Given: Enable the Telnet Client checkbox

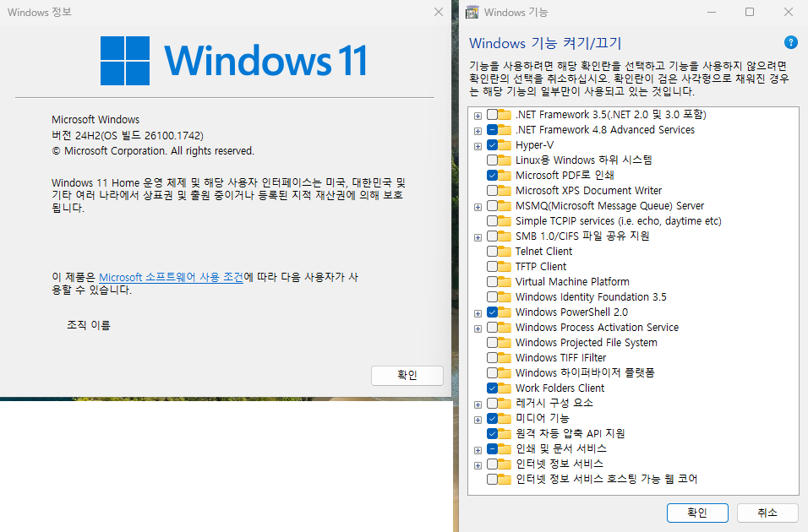Looking at the screenshot, I should pyautogui.click(x=492, y=252).
